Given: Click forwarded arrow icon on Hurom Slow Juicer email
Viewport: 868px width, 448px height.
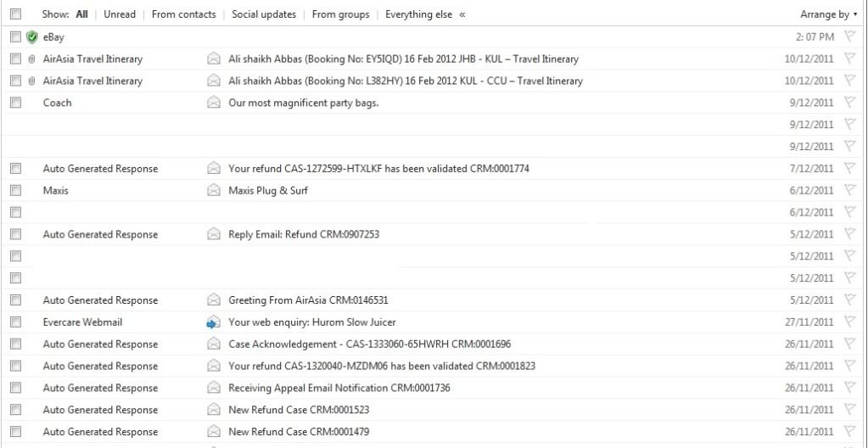Looking at the screenshot, I should (213, 322).
